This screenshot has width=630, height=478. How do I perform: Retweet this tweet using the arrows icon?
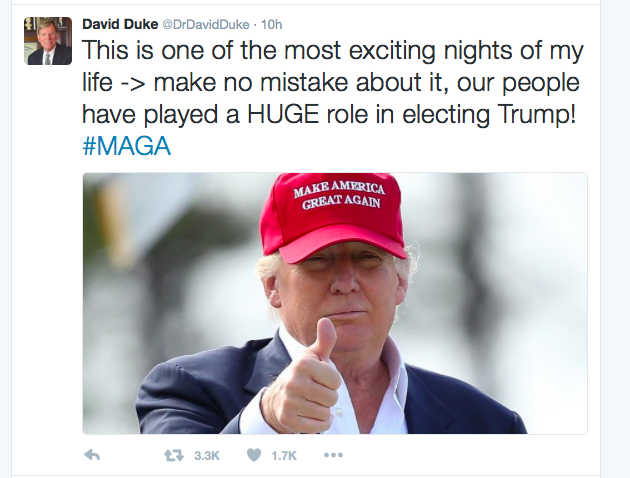[174, 455]
